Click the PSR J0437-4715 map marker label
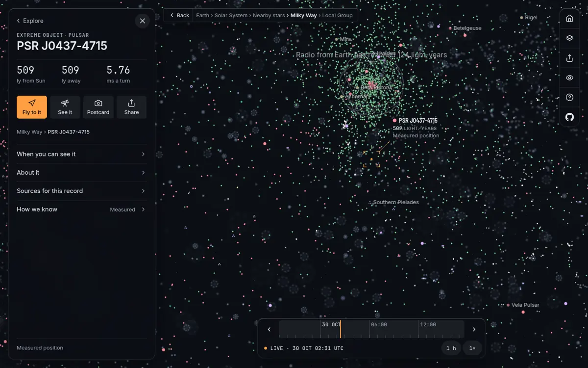The height and width of the screenshot is (368, 588). point(418,121)
